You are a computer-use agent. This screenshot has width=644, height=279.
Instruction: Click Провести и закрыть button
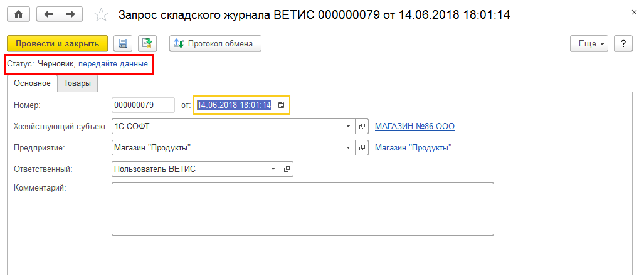[x=57, y=44]
